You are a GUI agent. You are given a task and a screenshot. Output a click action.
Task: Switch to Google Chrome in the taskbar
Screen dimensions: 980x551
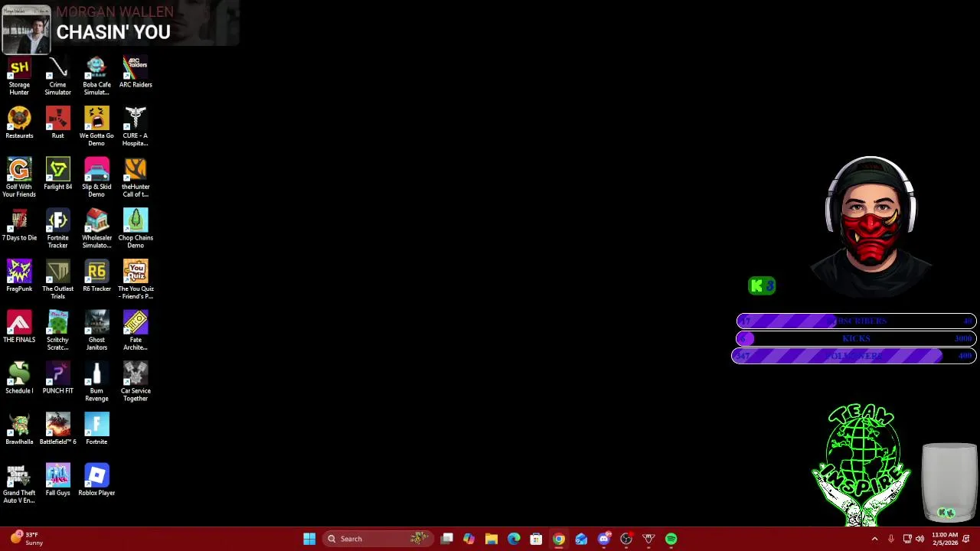tap(559, 539)
